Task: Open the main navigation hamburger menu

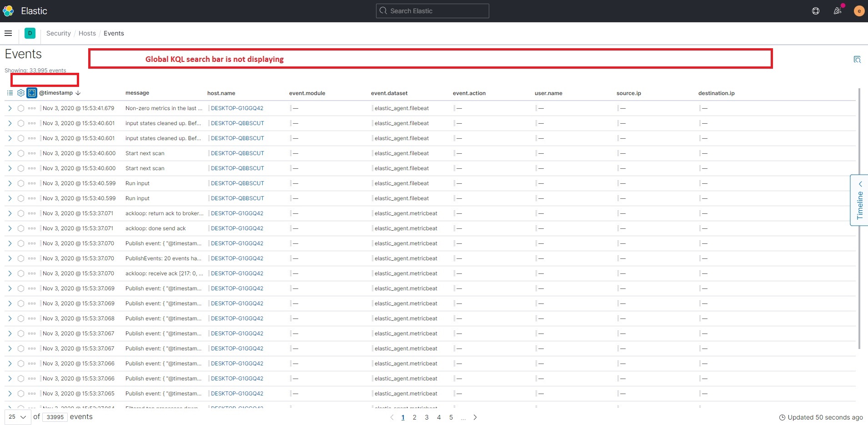Action: tap(8, 33)
